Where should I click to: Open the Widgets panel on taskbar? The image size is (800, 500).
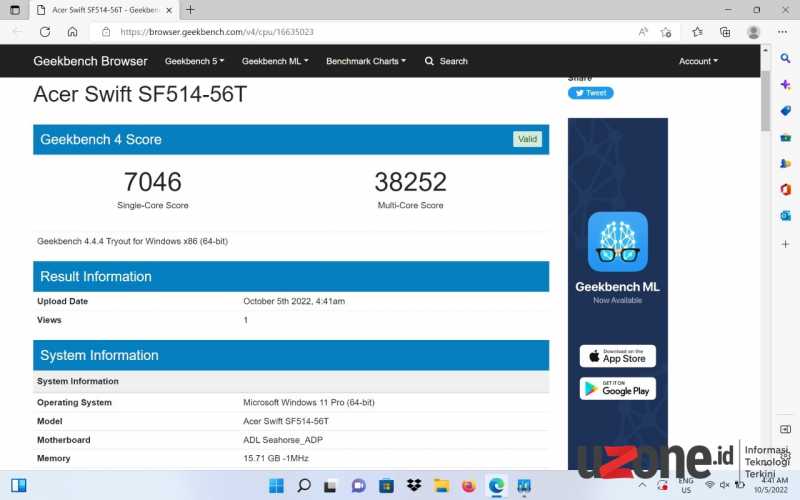pos(19,485)
